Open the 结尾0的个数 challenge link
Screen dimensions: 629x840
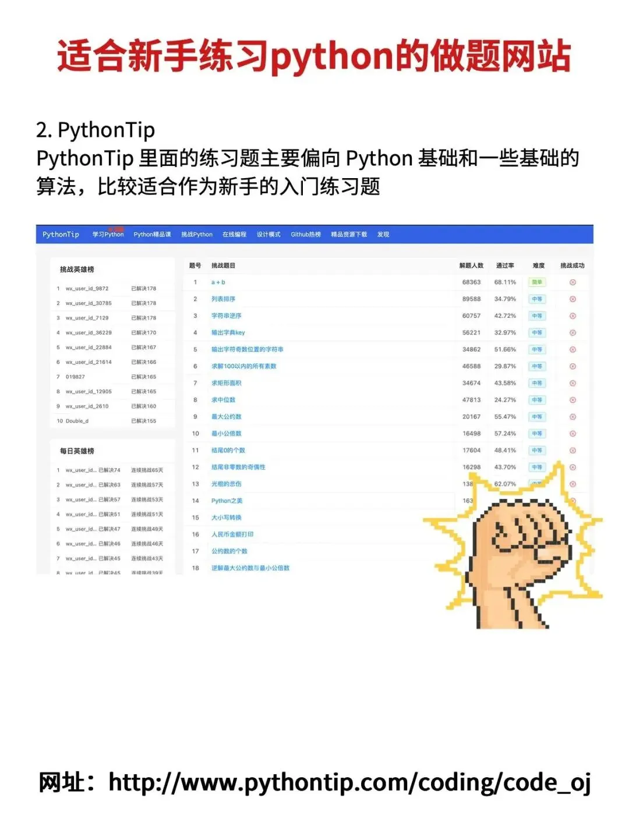[228, 451]
